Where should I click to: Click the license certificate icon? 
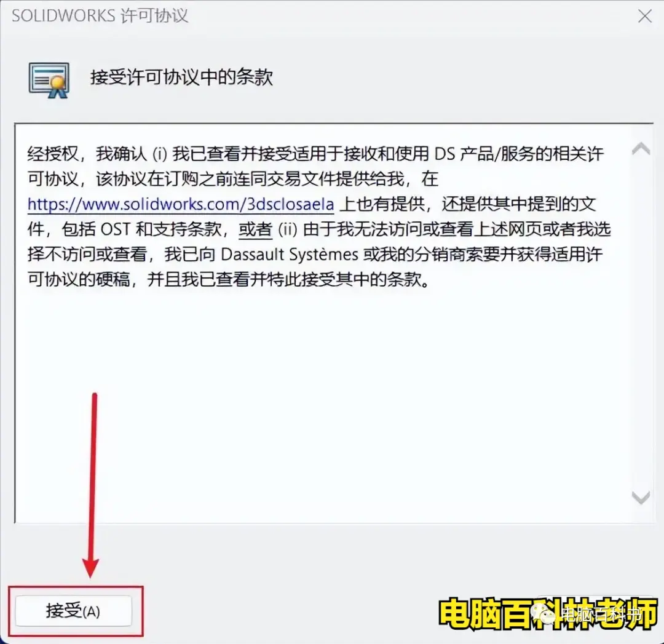point(49,80)
